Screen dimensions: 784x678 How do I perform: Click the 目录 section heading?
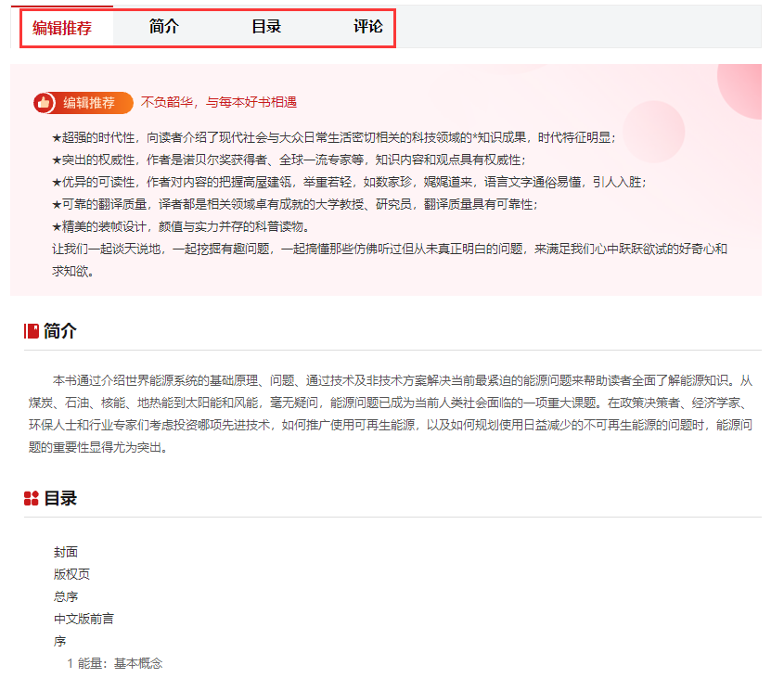[56, 497]
